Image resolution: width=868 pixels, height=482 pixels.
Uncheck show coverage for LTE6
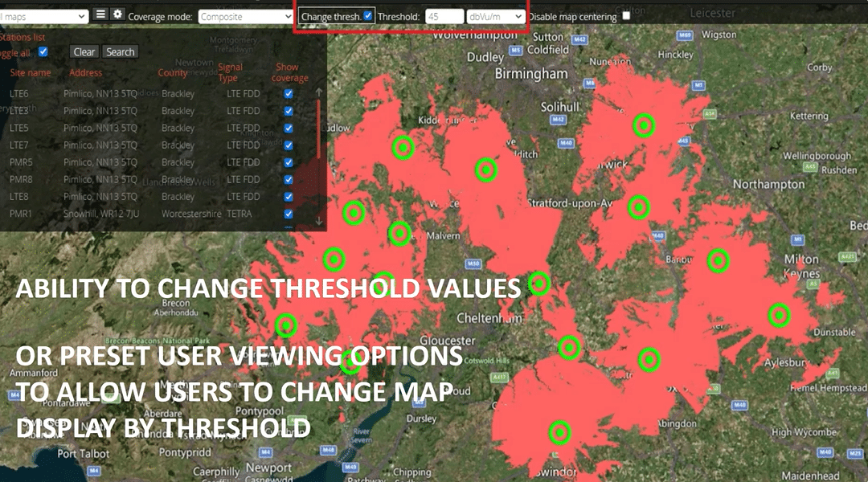click(289, 93)
